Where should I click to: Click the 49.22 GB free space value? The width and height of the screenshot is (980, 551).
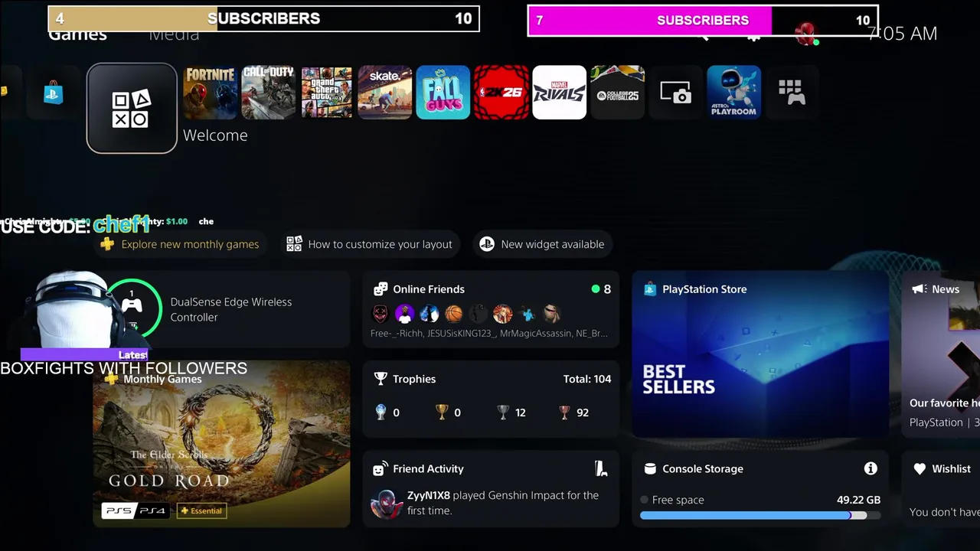coord(858,500)
